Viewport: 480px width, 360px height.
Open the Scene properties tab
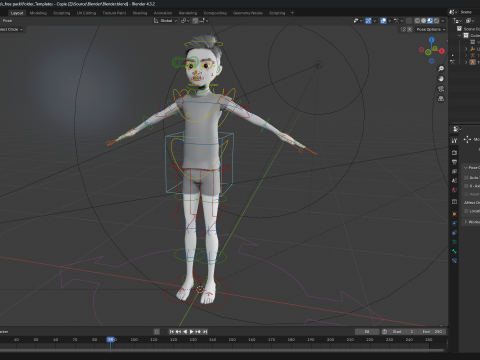pos(454,181)
